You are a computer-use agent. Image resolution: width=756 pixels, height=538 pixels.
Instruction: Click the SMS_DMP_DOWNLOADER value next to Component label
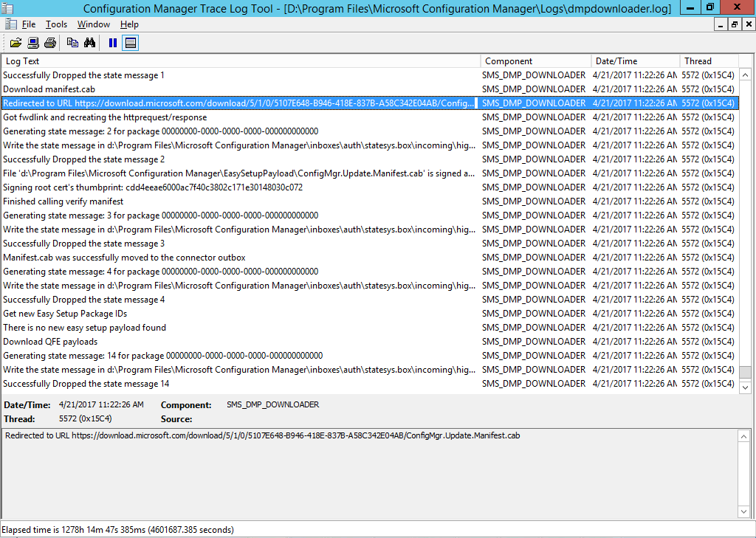[x=273, y=405]
